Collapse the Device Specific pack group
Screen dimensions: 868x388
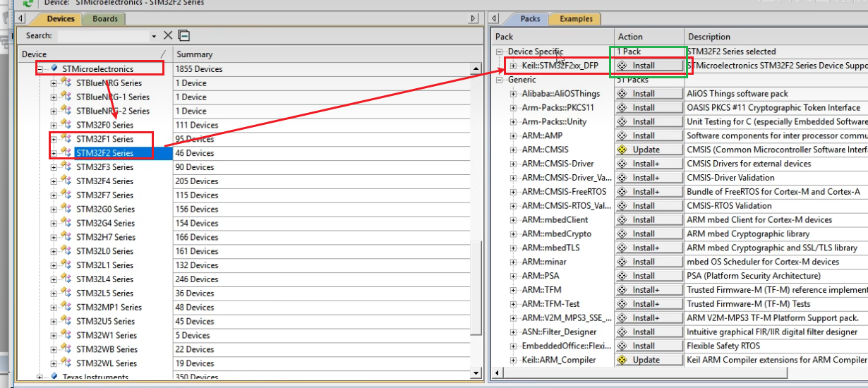coord(500,51)
